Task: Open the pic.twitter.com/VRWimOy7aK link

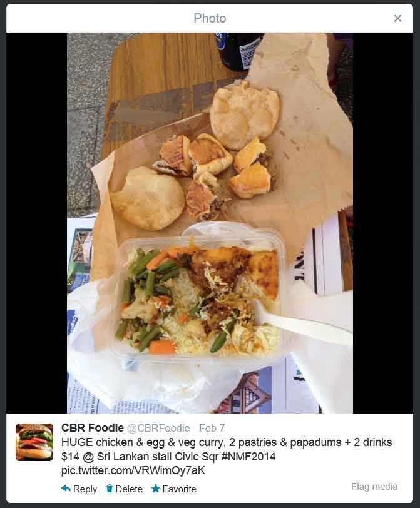Action: (x=133, y=470)
